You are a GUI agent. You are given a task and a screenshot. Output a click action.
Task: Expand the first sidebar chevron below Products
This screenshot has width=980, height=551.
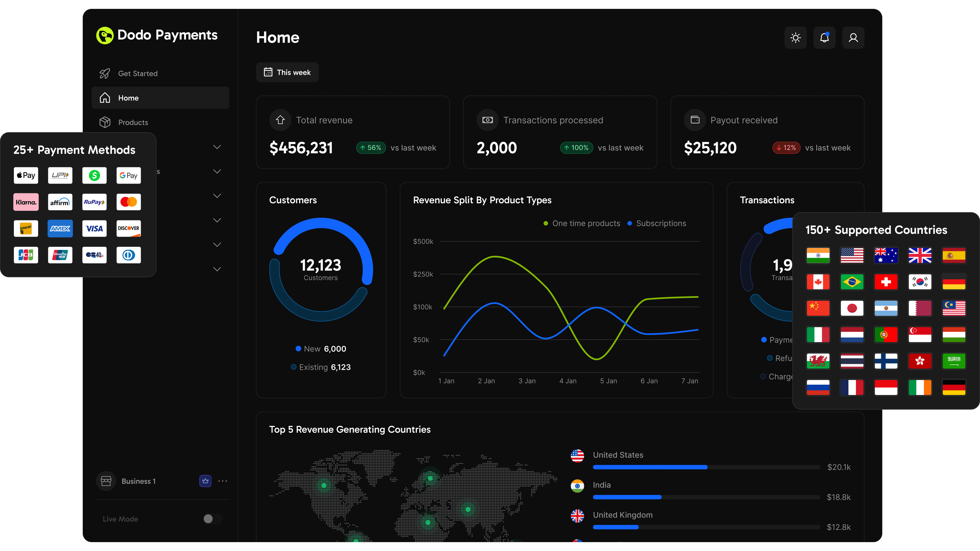pos(217,147)
